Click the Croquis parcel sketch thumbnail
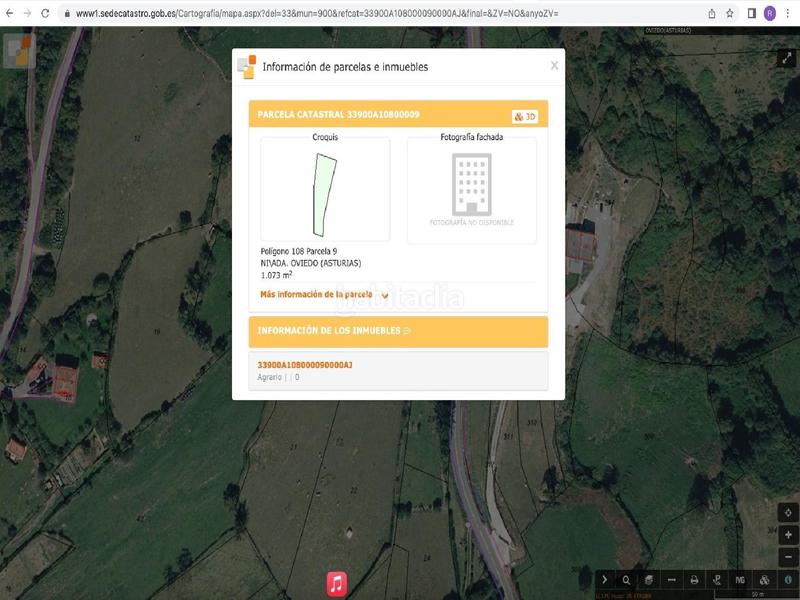Screen dimensions: 800x600 325,194
